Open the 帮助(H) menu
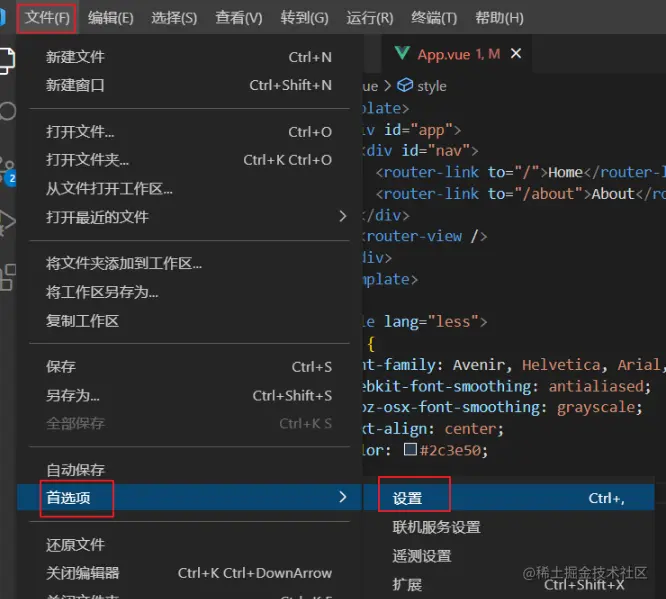Screen dimensions: 666x599 (499, 18)
